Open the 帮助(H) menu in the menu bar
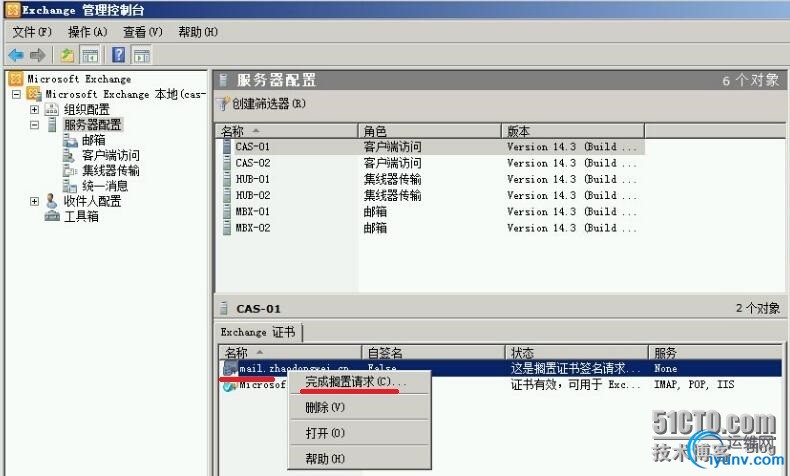Screen dimensions: 790x476 (198, 32)
